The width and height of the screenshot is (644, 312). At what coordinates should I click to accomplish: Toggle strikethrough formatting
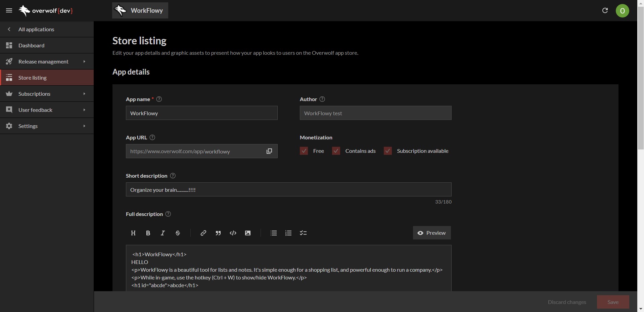178,233
